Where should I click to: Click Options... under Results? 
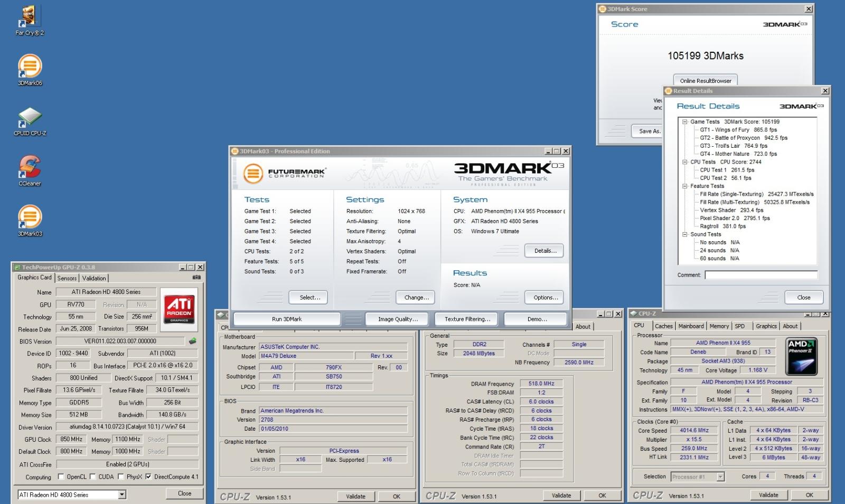coord(544,298)
